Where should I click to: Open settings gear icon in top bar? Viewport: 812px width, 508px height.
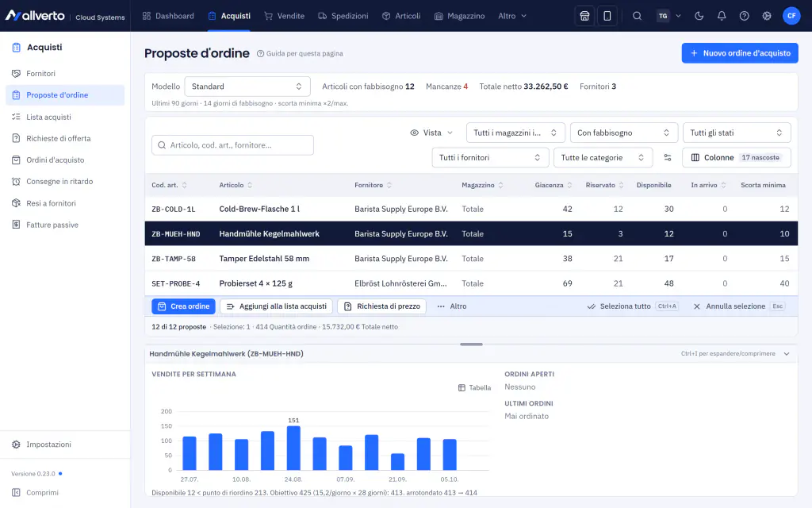(x=767, y=16)
